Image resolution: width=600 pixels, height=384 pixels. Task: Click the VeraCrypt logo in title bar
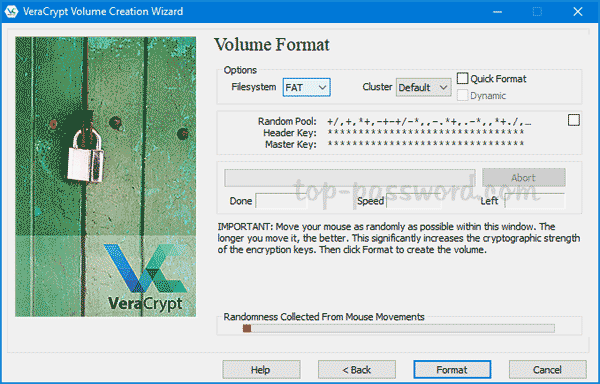point(11,11)
